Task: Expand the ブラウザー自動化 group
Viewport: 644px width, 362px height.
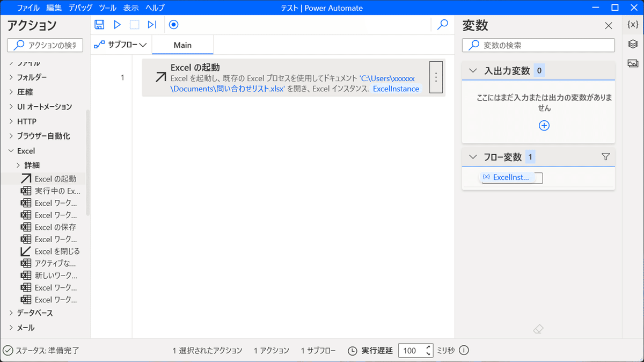Action: 11,136
